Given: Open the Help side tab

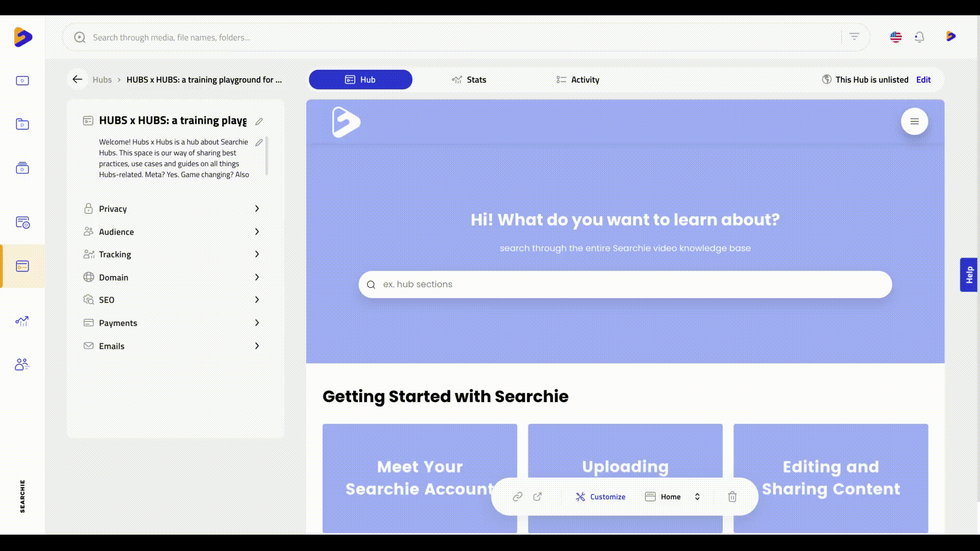Looking at the screenshot, I should tap(969, 275).
